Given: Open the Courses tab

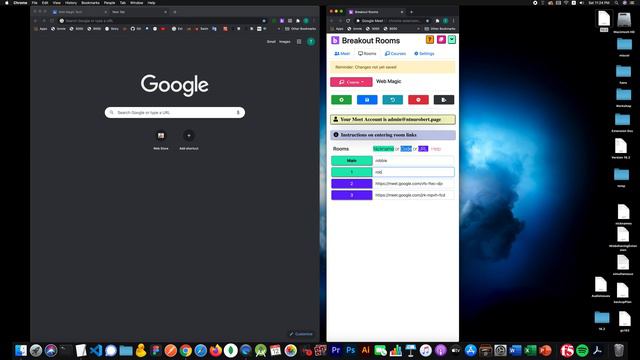Looking at the screenshot, I should [x=395, y=53].
